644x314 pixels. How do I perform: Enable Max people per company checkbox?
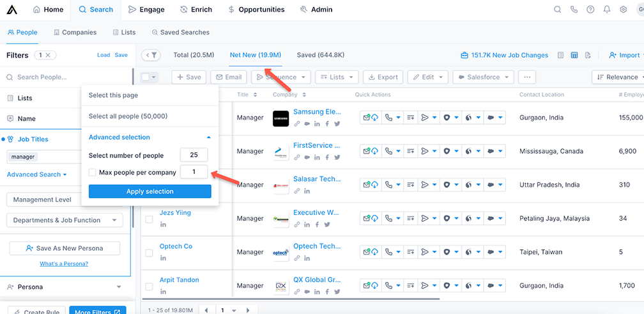point(93,173)
